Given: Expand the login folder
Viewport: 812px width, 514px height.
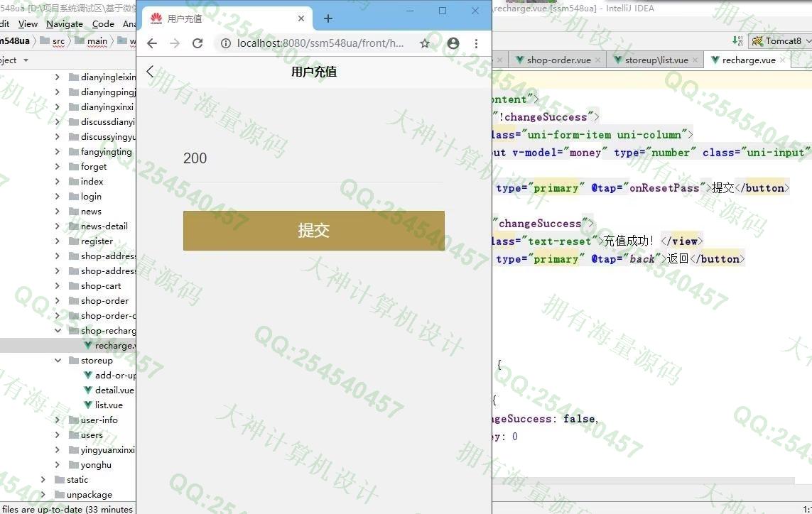Looking at the screenshot, I should click(58, 197).
